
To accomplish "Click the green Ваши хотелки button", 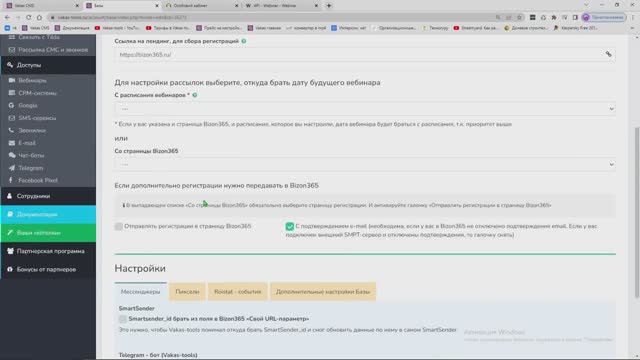I will pyautogui.click(x=48, y=233).
